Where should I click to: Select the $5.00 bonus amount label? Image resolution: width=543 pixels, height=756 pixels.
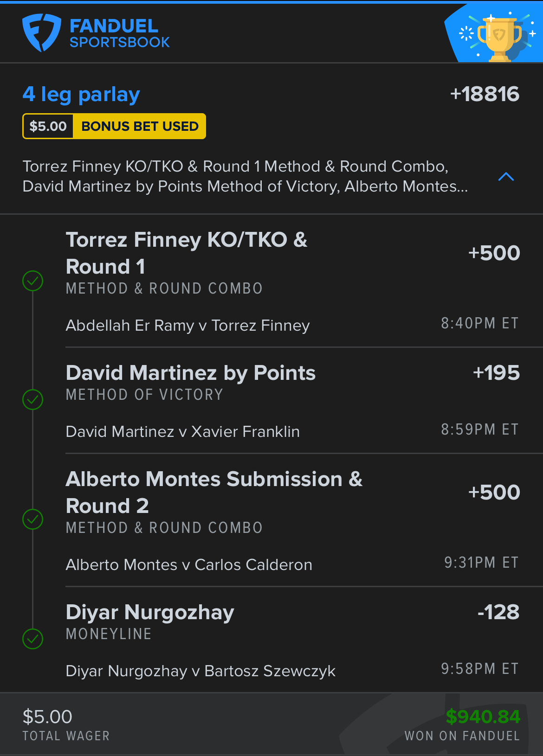point(48,126)
